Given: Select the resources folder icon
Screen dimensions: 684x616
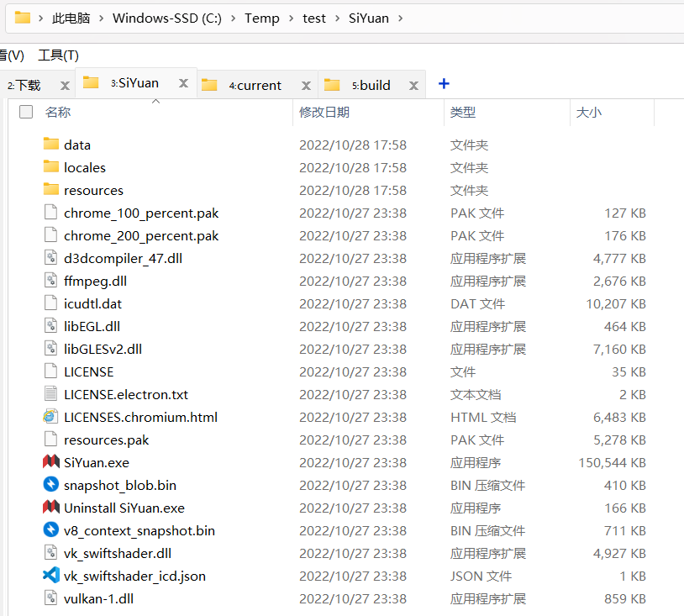Looking at the screenshot, I should click(x=51, y=189).
